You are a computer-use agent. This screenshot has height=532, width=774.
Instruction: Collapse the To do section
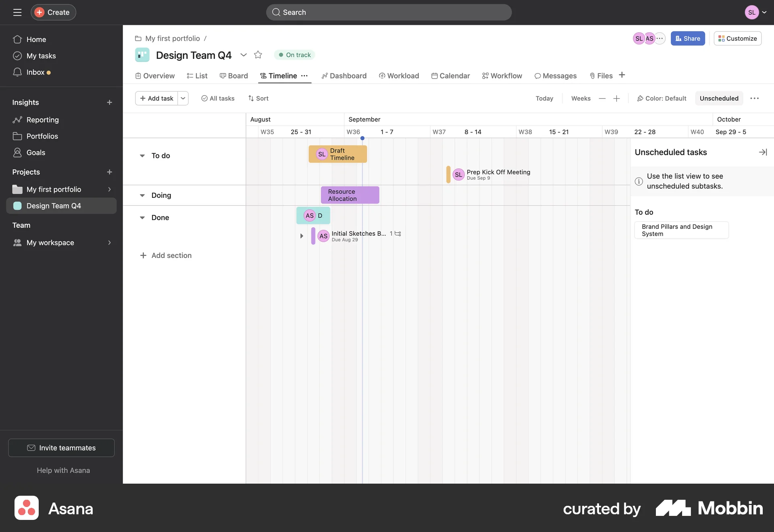142,156
